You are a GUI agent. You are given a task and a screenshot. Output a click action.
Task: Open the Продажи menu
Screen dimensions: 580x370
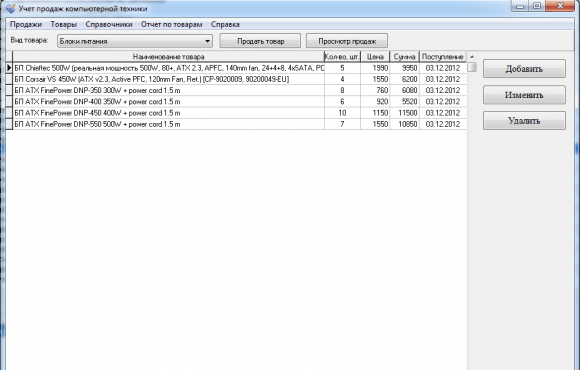(x=26, y=24)
